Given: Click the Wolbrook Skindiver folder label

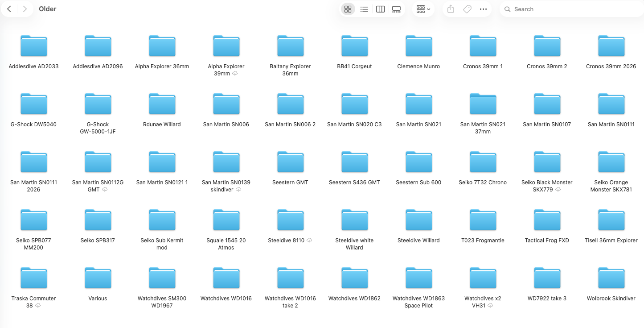Looking at the screenshot, I should (x=611, y=299).
